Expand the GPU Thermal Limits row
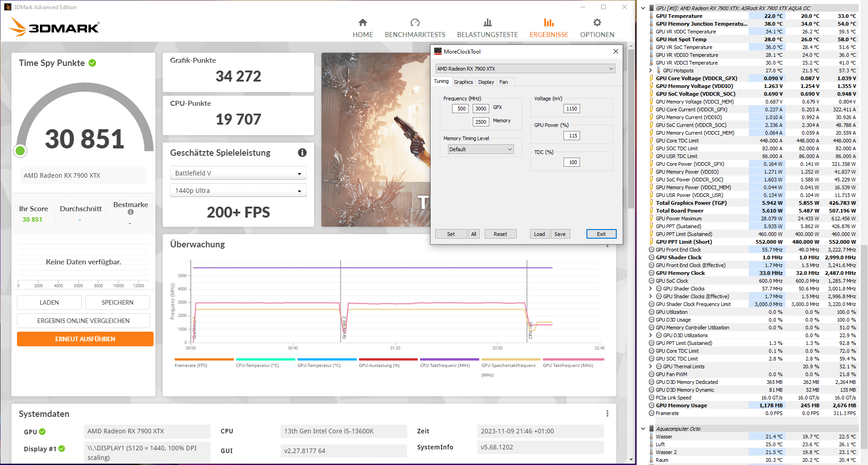868x465 pixels. tap(650, 367)
